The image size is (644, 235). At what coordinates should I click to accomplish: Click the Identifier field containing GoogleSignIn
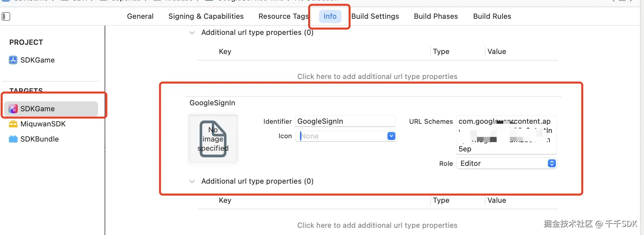[x=345, y=121]
